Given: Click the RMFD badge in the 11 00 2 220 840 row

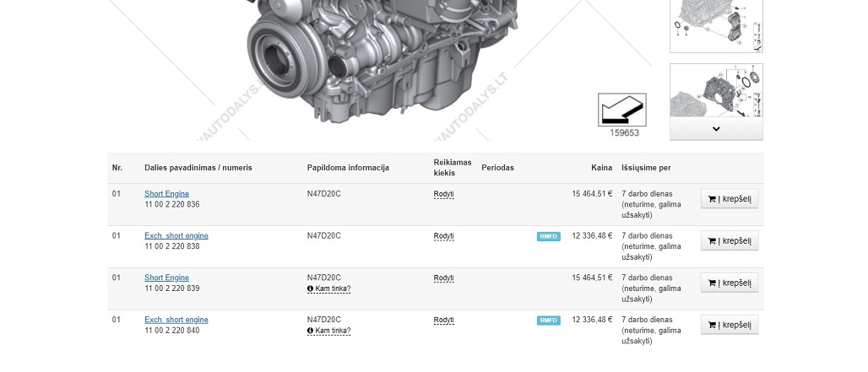Looking at the screenshot, I should (x=548, y=321).
